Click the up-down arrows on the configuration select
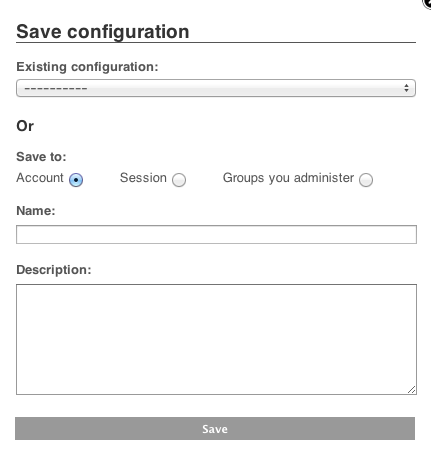Viewport: 431px width, 454px height. 406,88
